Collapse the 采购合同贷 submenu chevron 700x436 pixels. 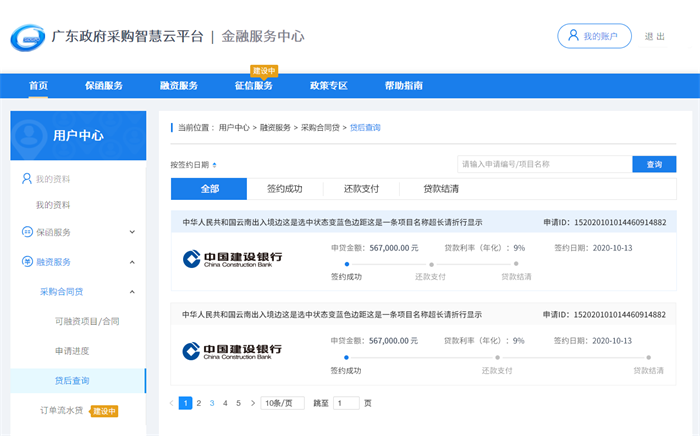132,292
